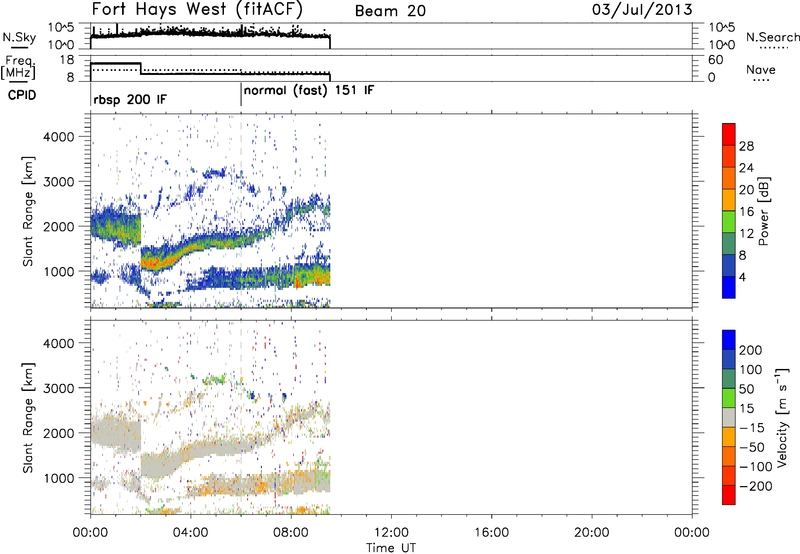This screenshot has height=554, width=800.
Task: Click the '200' Velocity colorbar tick label
Action: (x=751, y=350)
